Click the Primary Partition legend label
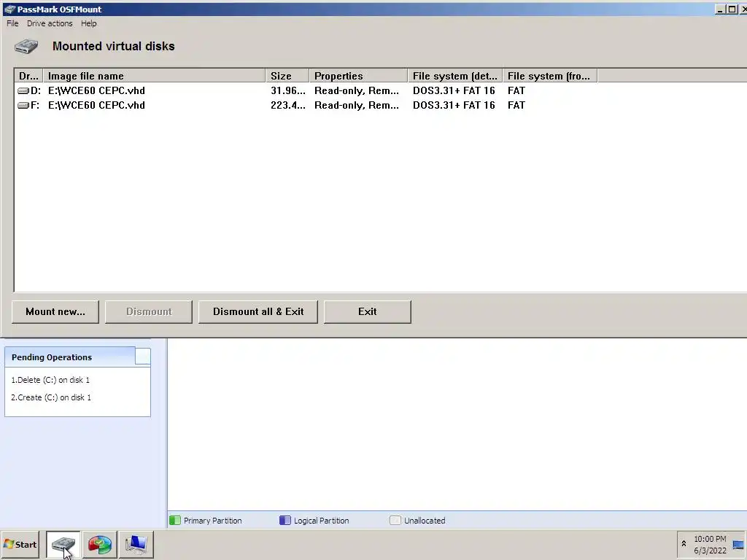 pyautogui.click(x=212, y=521)
